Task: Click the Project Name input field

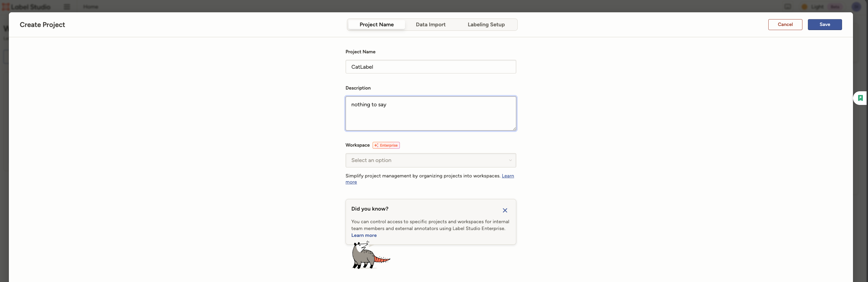Action: click(x=430, y=67)
